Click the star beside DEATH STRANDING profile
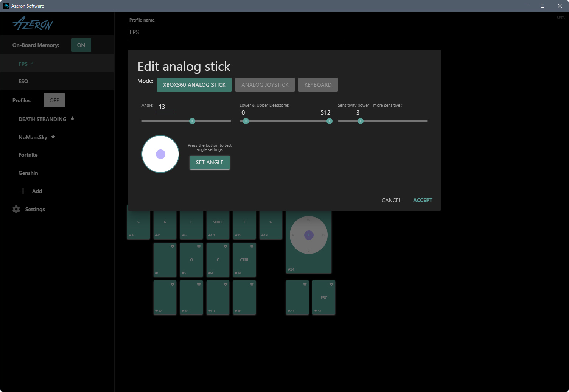This screenshot has height=392, width=569. pyautogui.click(x=72, y=118)
